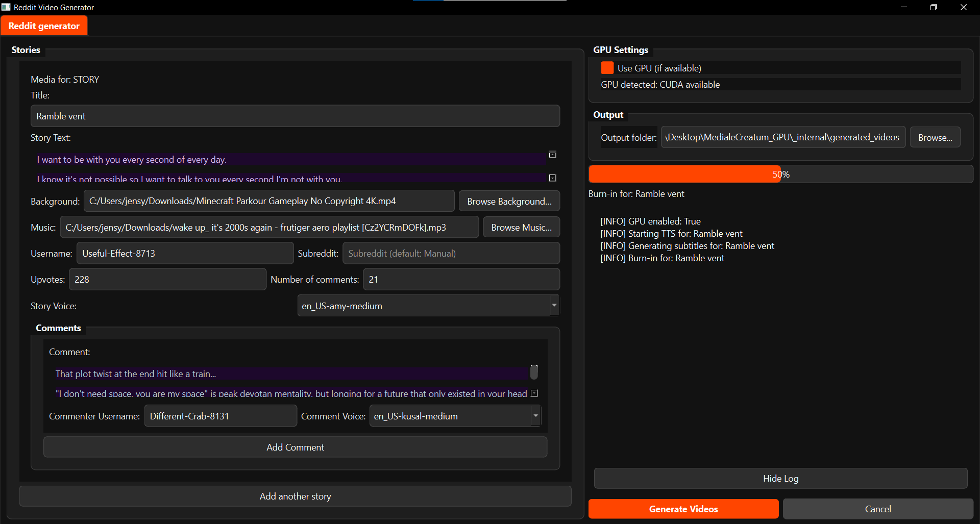The height and width of the screenshot is (524, 980).
Task: Open the Comment Voice dropdown
Action: 455,416
